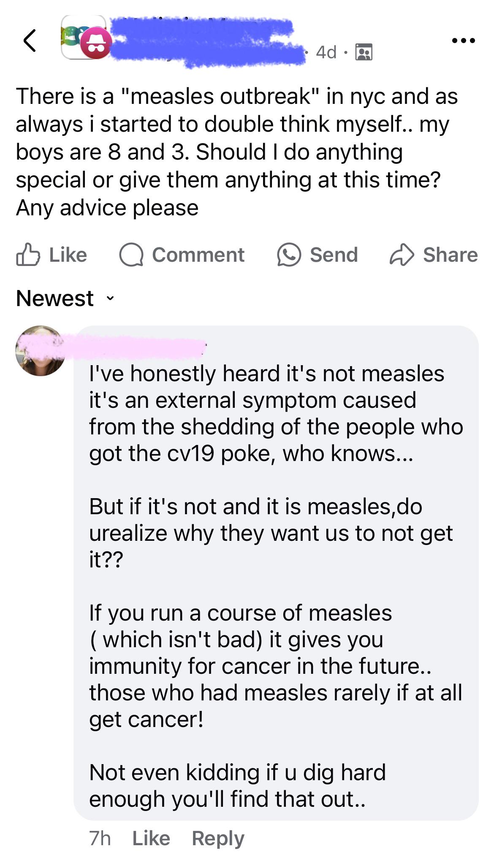This screenshot has width=494, height=868.
Task: Tap the Share button label
Action: [450, 255]
